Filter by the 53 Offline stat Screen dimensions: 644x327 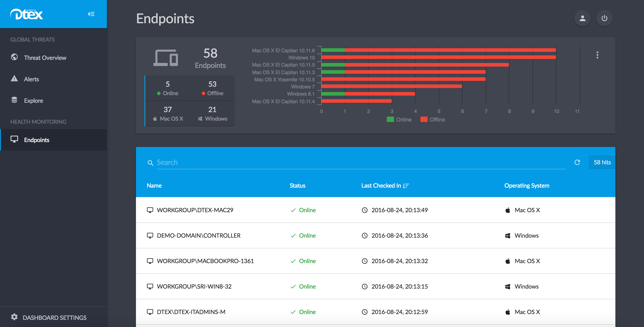(212, 88)
